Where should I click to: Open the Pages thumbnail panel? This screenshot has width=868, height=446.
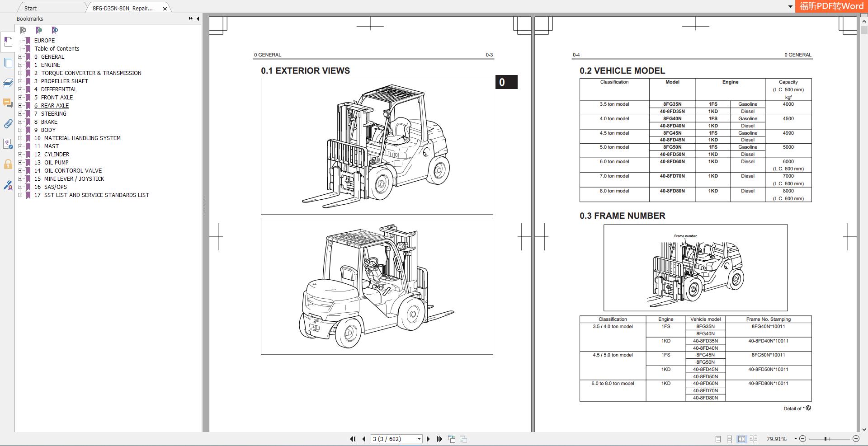click(x=8, y=63)
